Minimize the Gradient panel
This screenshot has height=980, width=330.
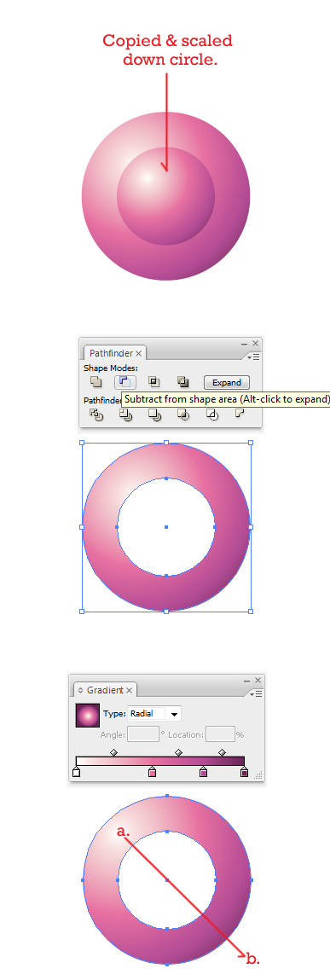247,681
